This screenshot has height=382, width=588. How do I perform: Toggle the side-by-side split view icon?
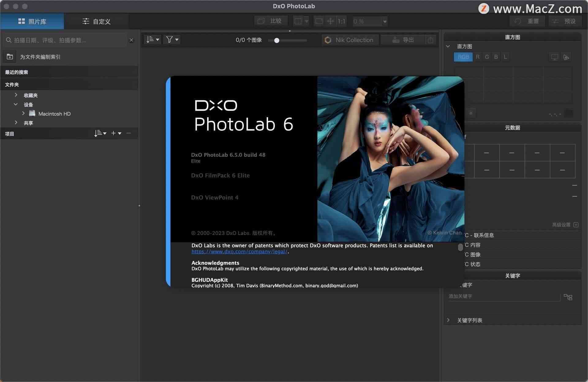click(x=298, y=21)
